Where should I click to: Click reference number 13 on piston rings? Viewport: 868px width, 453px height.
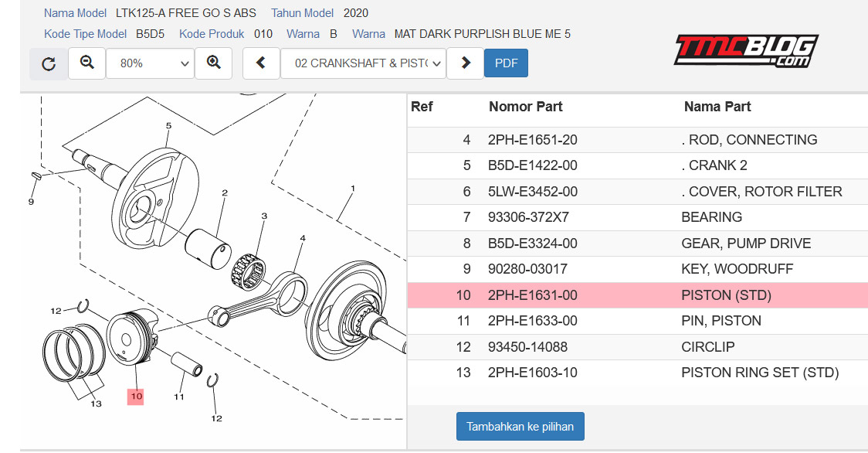[x=96, y=404]
